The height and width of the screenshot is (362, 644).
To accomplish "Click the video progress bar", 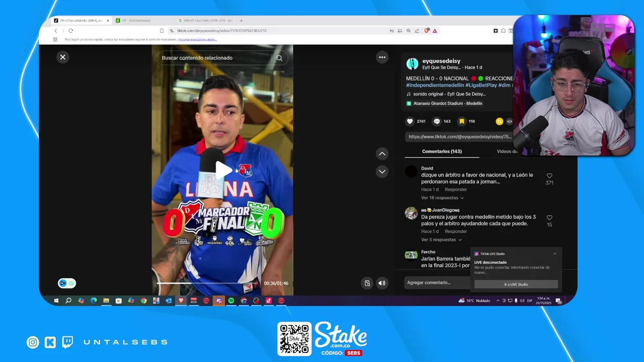I will (x=209, y=283).
